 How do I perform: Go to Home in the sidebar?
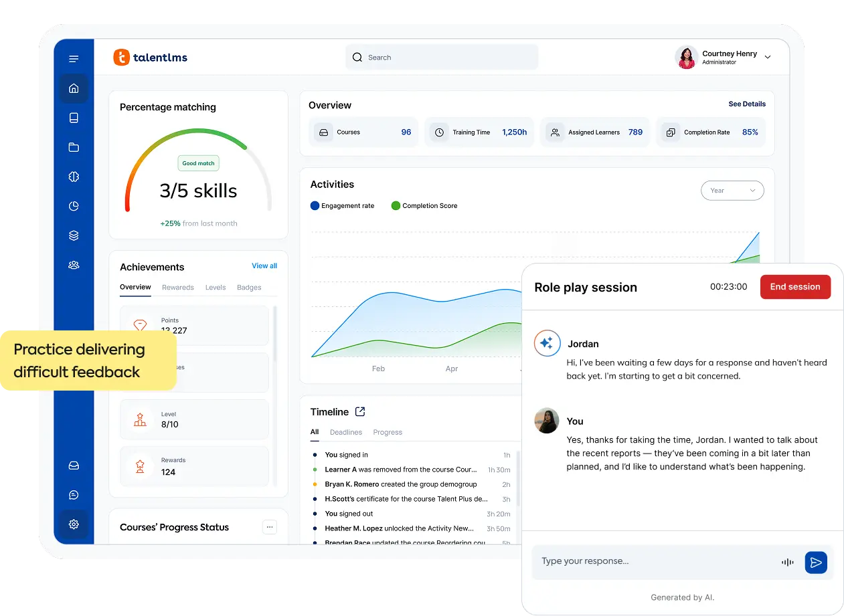pos(74,88)
